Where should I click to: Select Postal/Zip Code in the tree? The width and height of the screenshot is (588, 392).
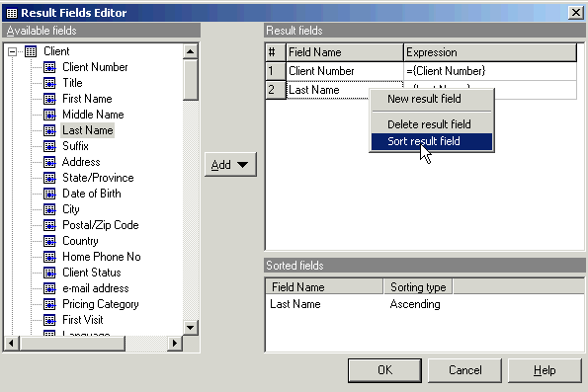pyautogui.click(x=101, y=225)
